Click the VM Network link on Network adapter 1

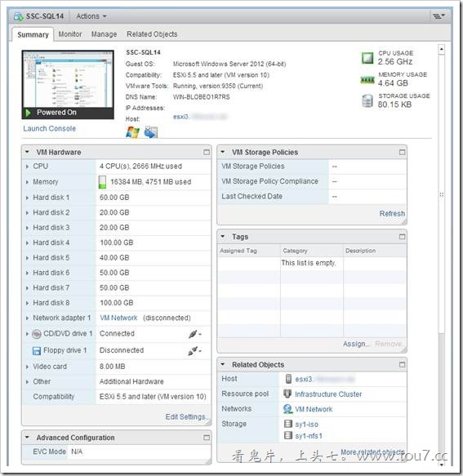[118, 318]
